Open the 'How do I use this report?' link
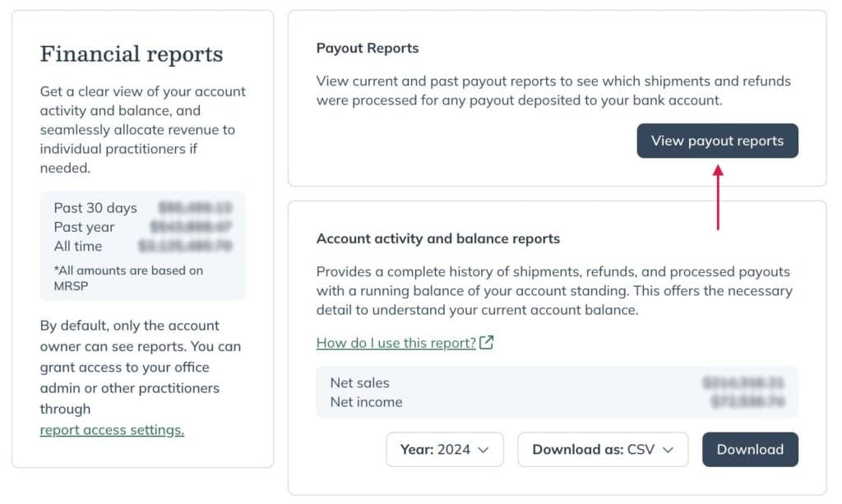Viewport: 842px width, 504px height. [396, 343]
